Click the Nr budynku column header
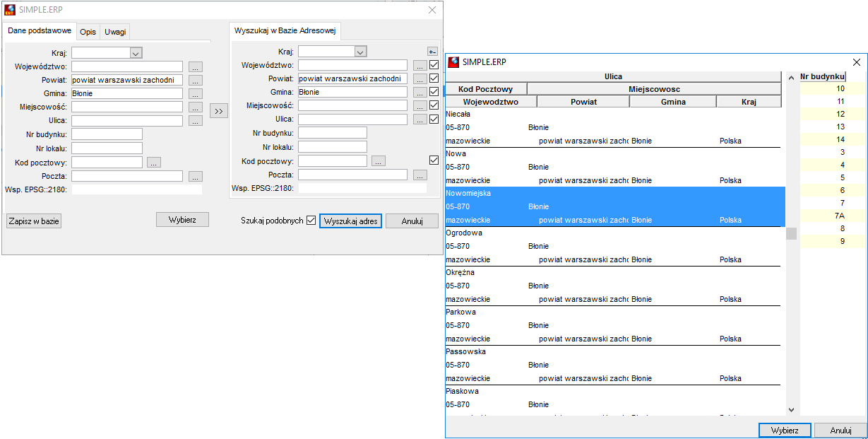 (x=823, y=76)
